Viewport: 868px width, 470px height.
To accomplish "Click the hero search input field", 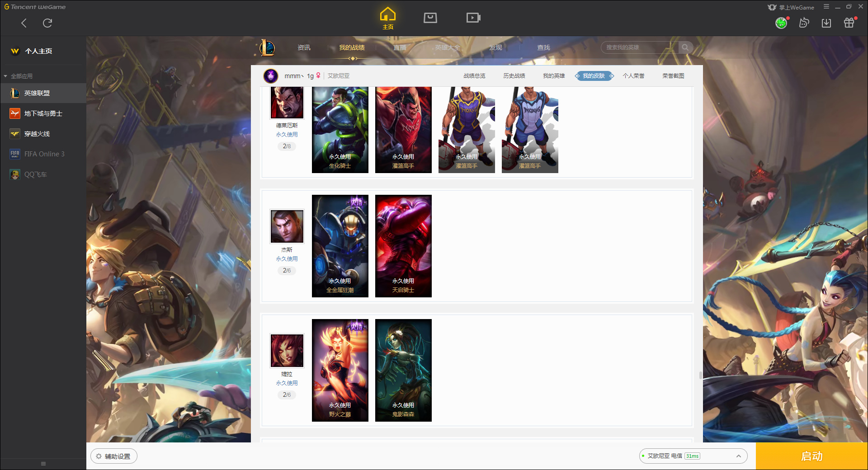I will pos(640,47).
